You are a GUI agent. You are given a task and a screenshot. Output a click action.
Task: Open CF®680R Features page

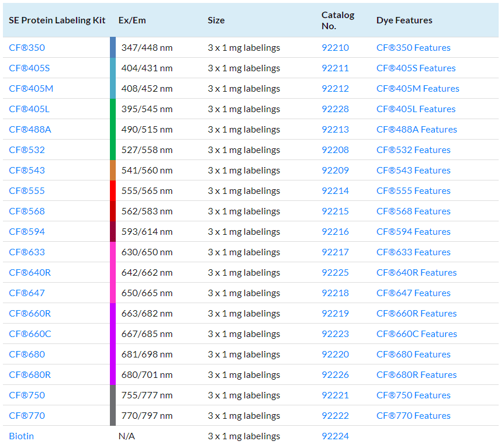tap(416, 375)
